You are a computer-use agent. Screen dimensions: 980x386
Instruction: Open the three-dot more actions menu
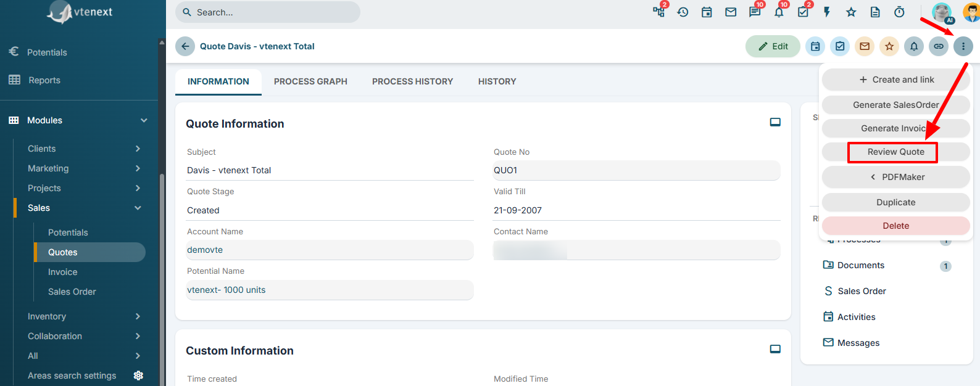(x=963, y=46)
